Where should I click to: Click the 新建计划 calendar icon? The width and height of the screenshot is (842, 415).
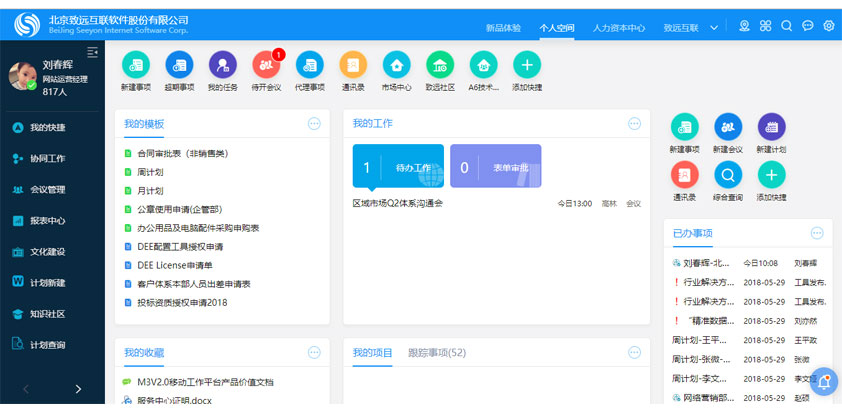coord(771,127)
